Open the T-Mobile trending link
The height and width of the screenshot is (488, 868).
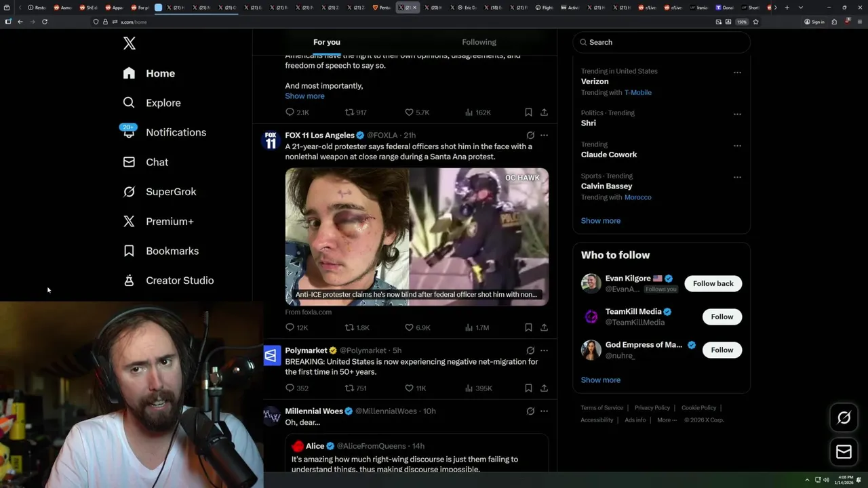pyautogui.click(x=637, y=93)
